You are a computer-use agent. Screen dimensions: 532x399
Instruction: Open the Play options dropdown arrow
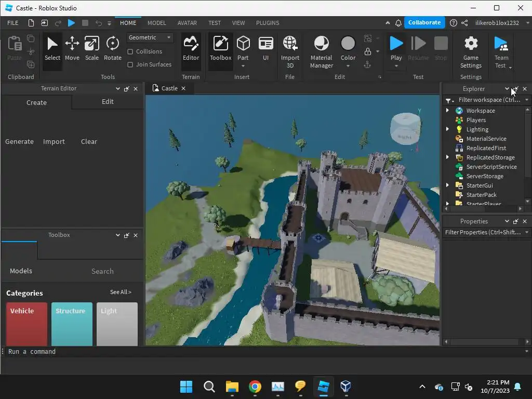click(x=396, y=66)
